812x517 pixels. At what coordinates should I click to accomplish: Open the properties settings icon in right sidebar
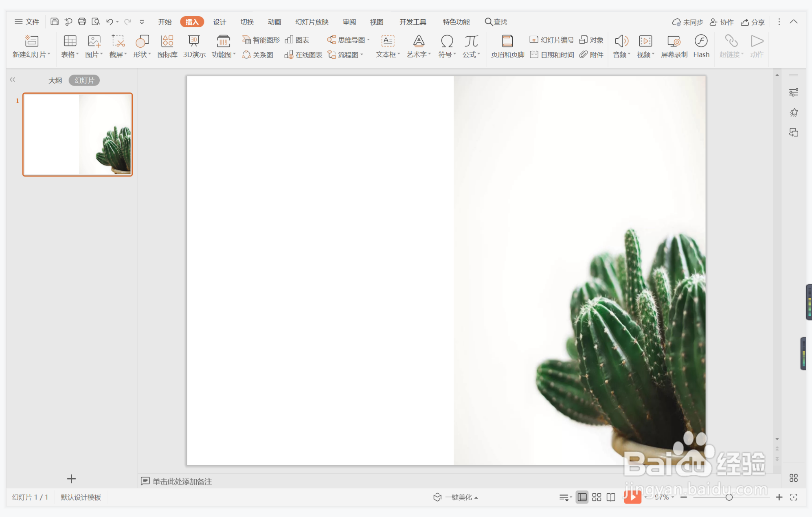(x=794, y=92)
